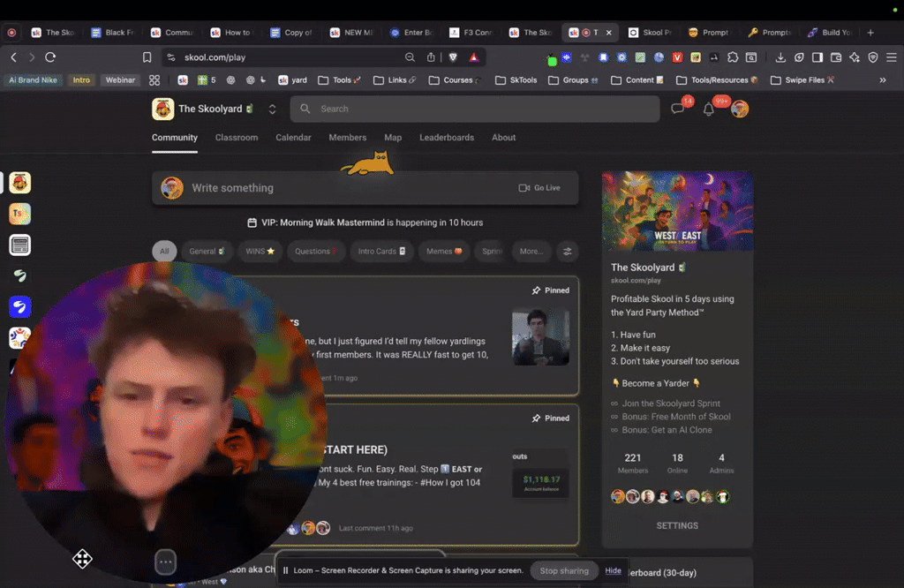Screen dimensions: 904x588
Task: Open the About tab
Action: [x=504, y=137]
